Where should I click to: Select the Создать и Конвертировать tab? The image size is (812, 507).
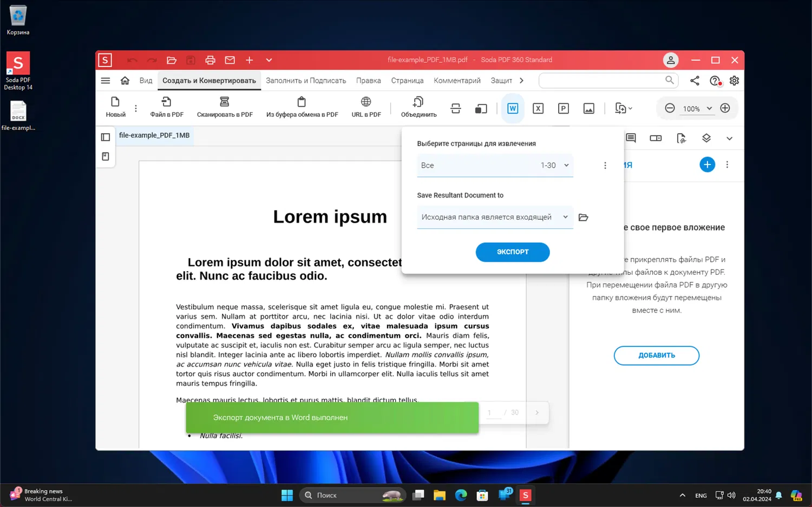coord(209,81)
